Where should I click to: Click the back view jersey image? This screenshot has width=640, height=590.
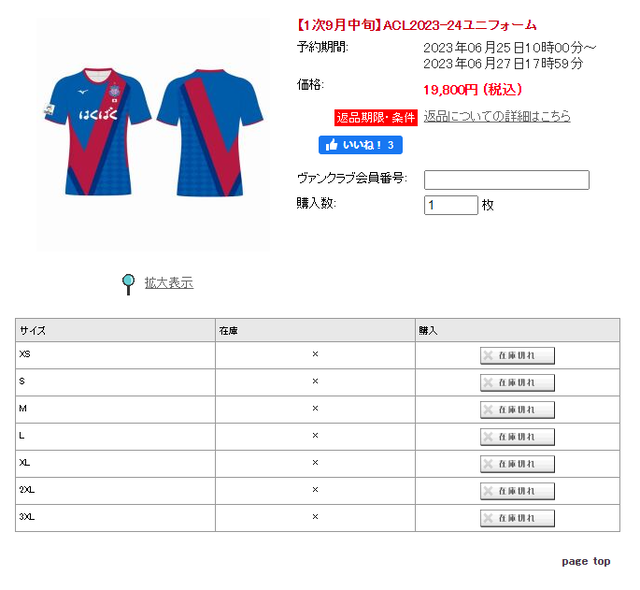[210, 133]
